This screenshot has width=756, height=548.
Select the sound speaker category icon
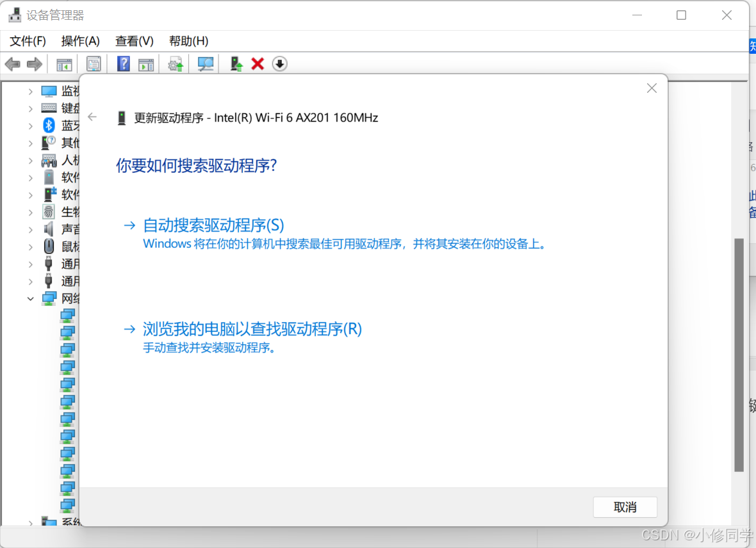pos(49,229)
